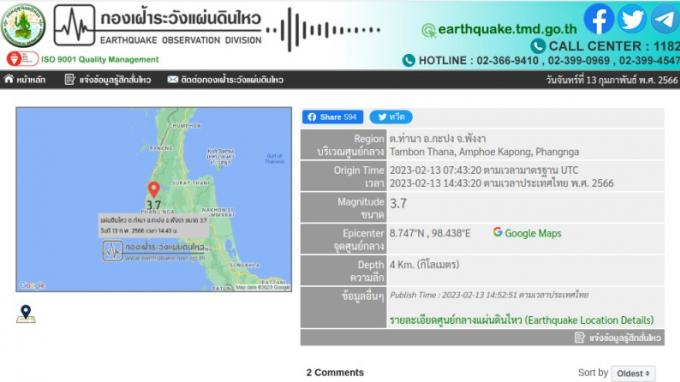Viewport: 680px width, 382px height.
Task: Open แจ้งข้อมูลรู้สึกสั่นไหว menu item in navbar
Action: click(x=108, y=80)
